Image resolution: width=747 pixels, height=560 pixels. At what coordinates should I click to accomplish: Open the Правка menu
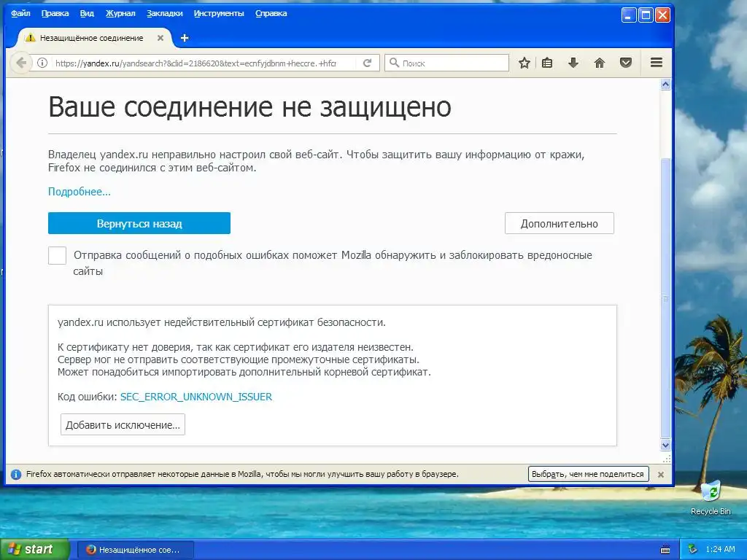click(55, 13)
